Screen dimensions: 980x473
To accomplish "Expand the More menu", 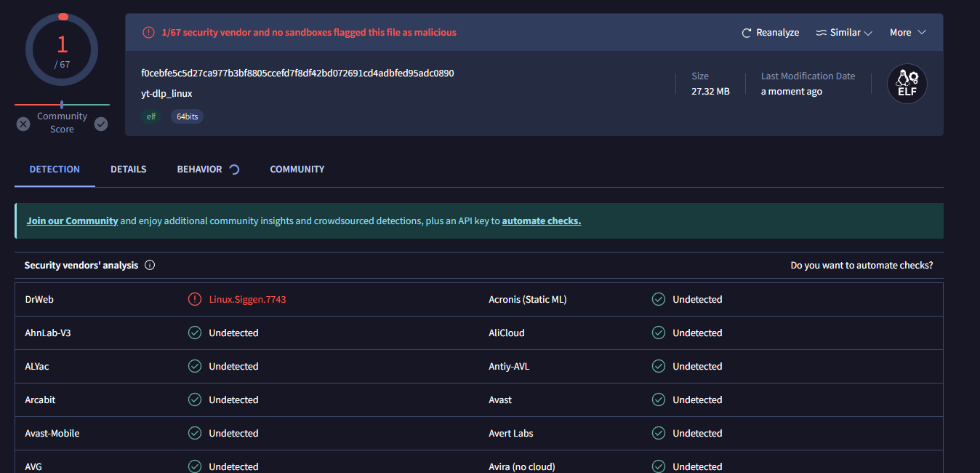I will tap(907, 33).
